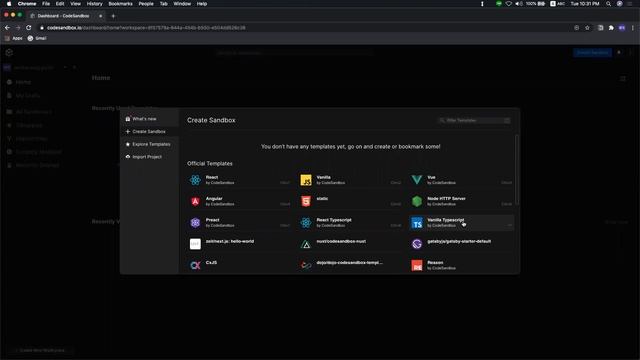This screenshot has height=360, width=640.
Task: Pick the Gatsby starter template icon
Action: pos(417,244)
